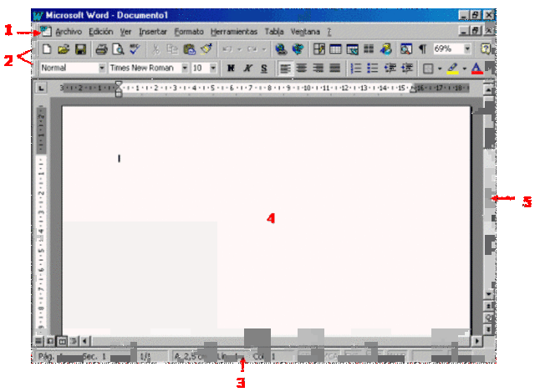The height and width of the screenshot is (392, 535).
Task: Increase paragraph indent
Action: click(x=407, y=69)
